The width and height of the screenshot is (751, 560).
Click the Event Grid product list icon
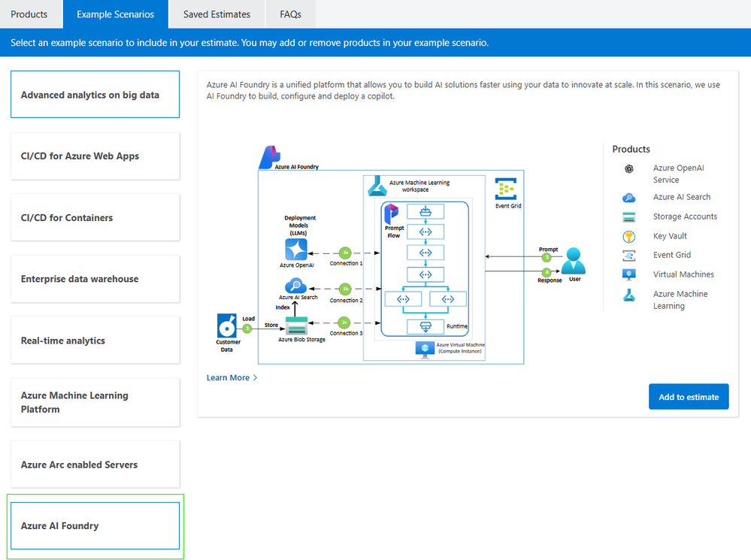click(x=629, y=256)
